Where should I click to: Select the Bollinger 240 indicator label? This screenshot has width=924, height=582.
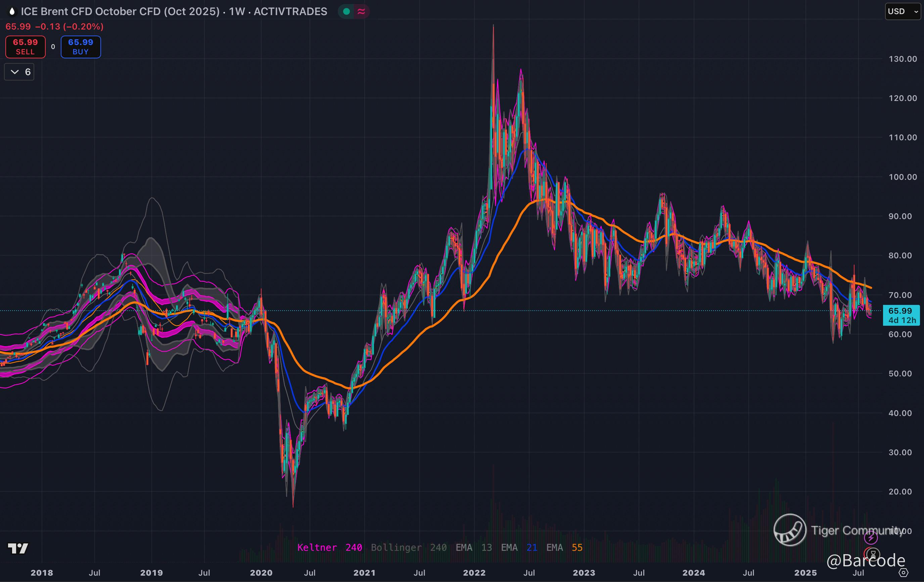pyautogui.click(x=408, y=547)
